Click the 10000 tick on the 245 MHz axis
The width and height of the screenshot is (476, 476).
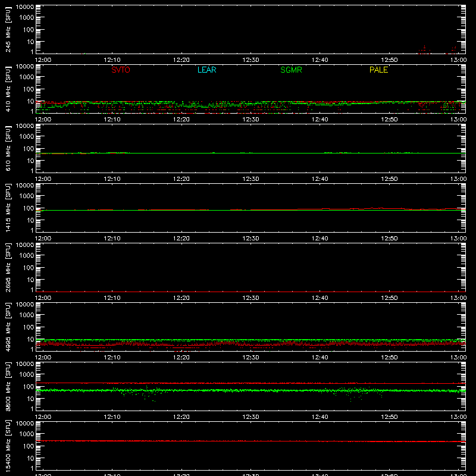coord(25,7)
